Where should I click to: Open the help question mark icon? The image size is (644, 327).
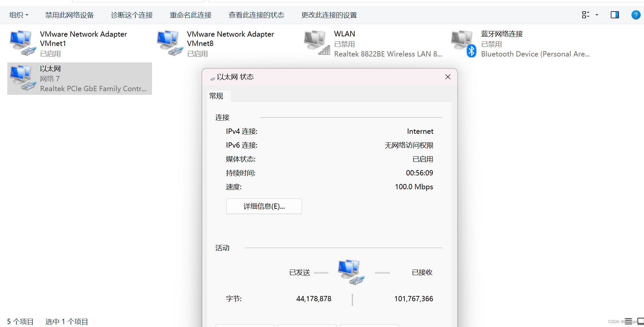tap(636, 15)
